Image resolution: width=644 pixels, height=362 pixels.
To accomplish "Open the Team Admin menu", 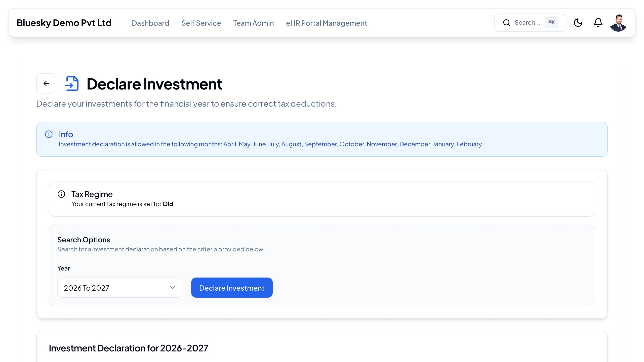I will (x=253, y=23).
